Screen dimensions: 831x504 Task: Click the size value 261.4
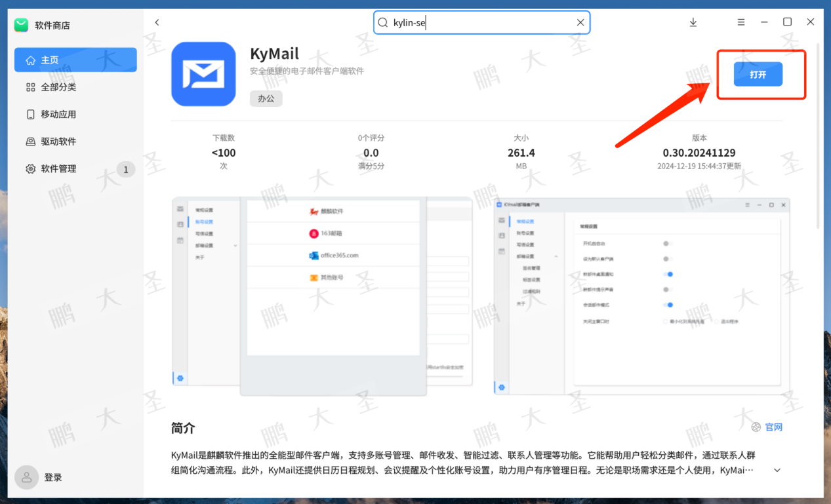coord(521,153)
